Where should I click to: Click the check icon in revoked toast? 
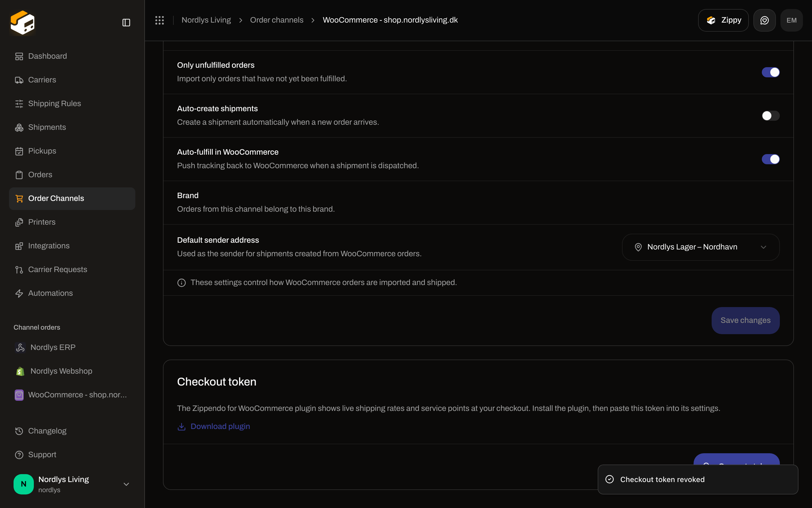coord(609,479)
